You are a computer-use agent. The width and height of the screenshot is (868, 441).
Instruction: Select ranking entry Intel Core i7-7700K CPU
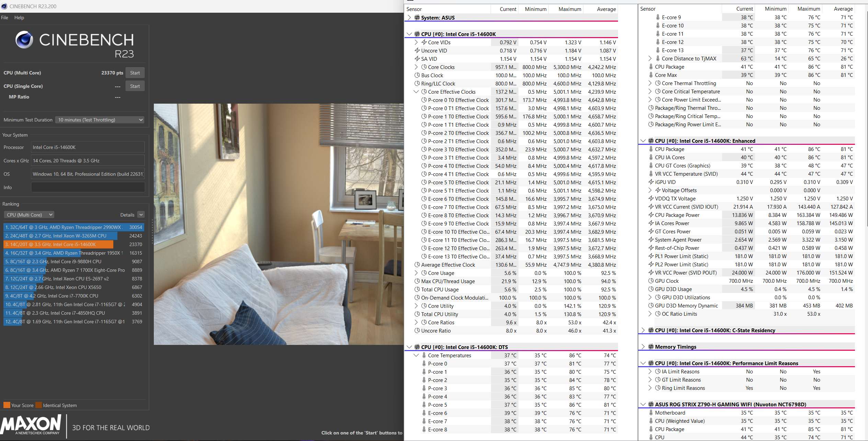[x=74, y=296]
